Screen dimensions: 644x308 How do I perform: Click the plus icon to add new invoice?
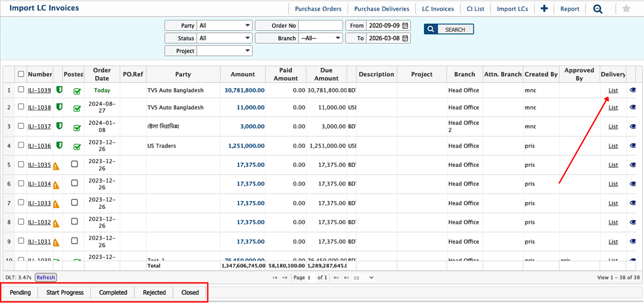544,8
